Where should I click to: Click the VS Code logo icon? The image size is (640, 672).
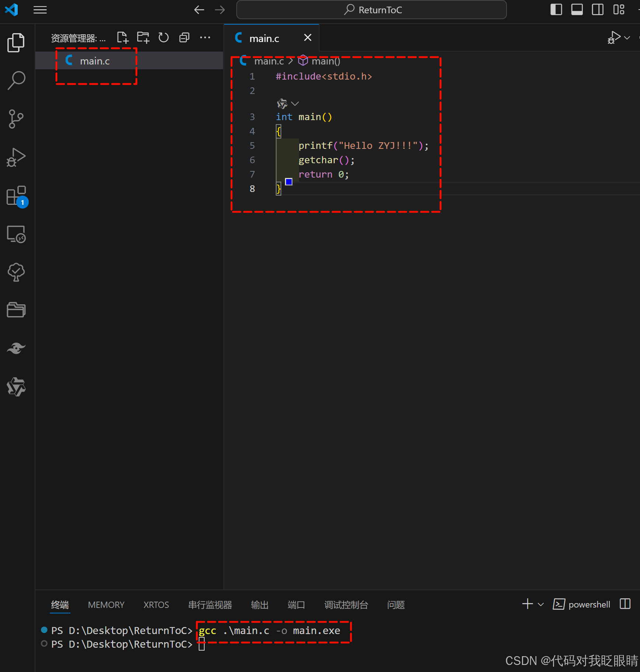(11, 10)
